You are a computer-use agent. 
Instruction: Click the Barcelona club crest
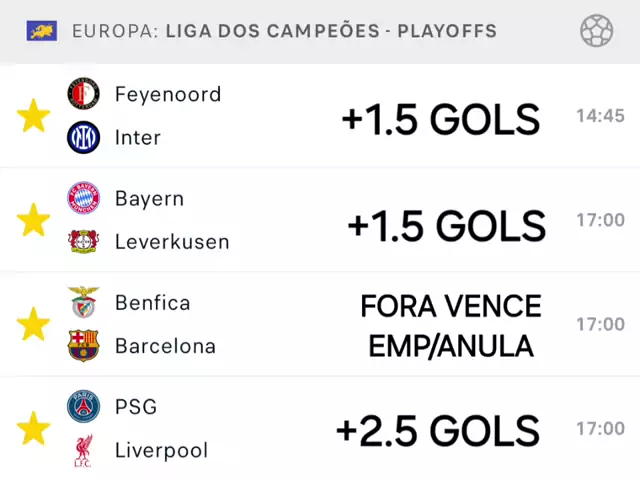coord(83,346)
